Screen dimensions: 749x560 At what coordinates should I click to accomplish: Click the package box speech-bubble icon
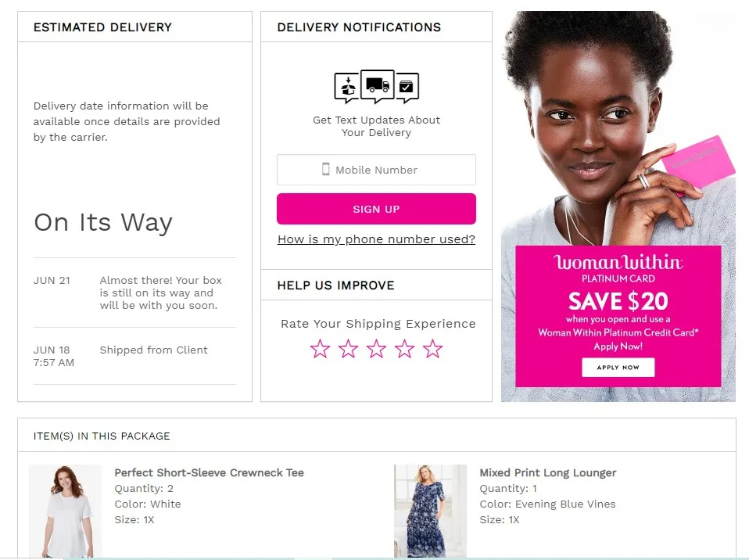(x=347, y=88)
